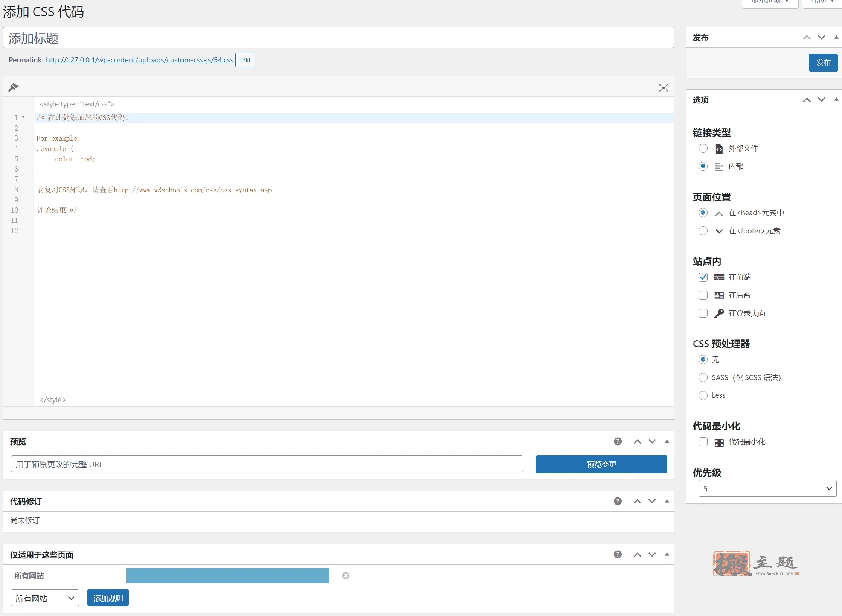This screenshot has width=842, height=616.
Task: Open the 54.css permalink
Action: coord(139,60)
